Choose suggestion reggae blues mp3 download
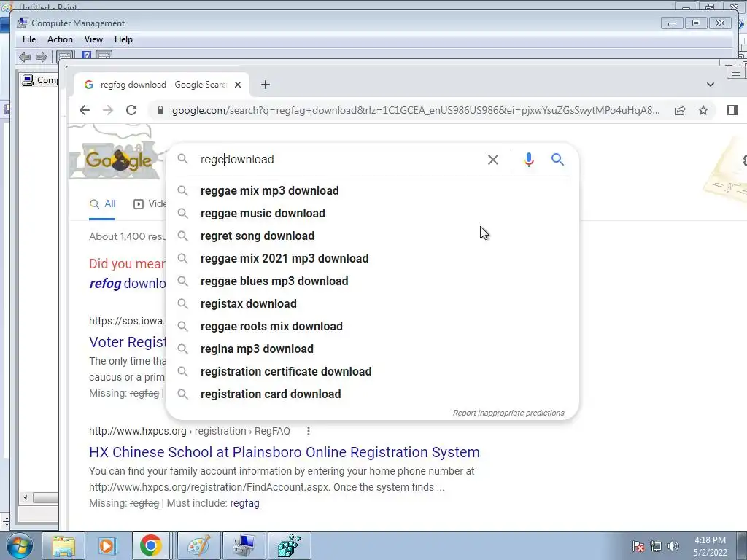Screen dimensions: 747x560 pos(372,281)
